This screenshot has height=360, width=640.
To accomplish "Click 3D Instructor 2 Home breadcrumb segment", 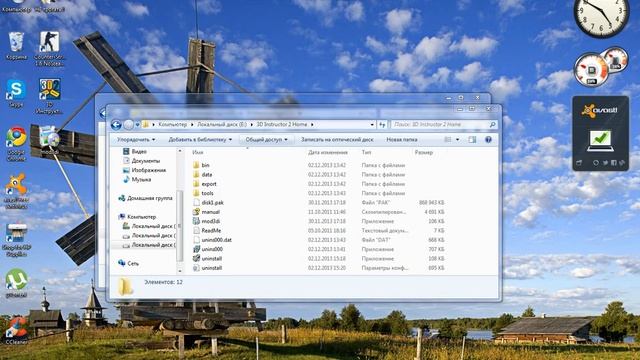I will [282, 124].
